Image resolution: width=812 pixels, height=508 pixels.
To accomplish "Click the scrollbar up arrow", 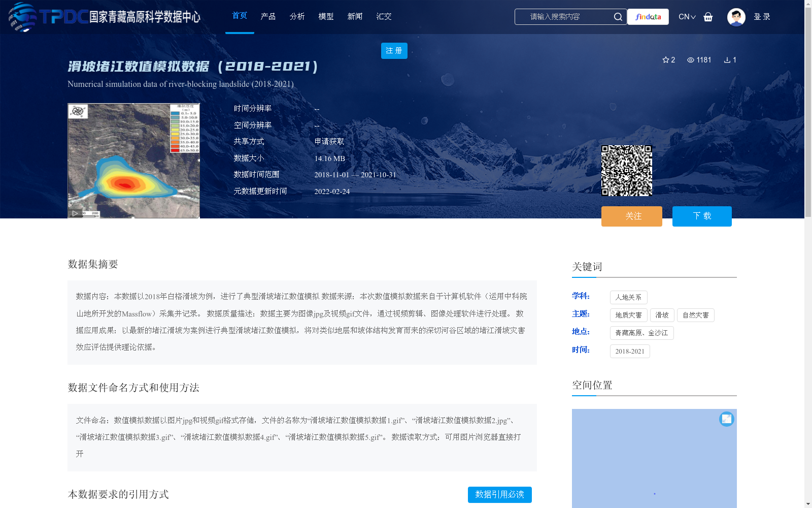I will tap(808, 4).
